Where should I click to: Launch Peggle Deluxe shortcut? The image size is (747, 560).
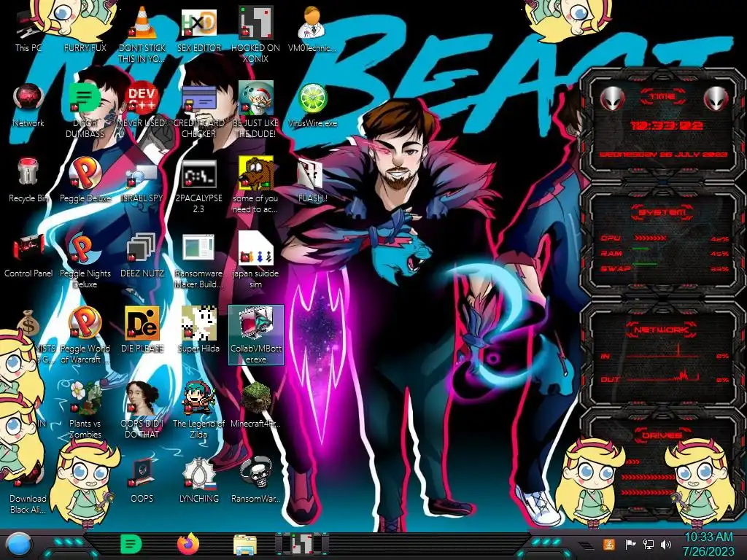coord(85,180)
